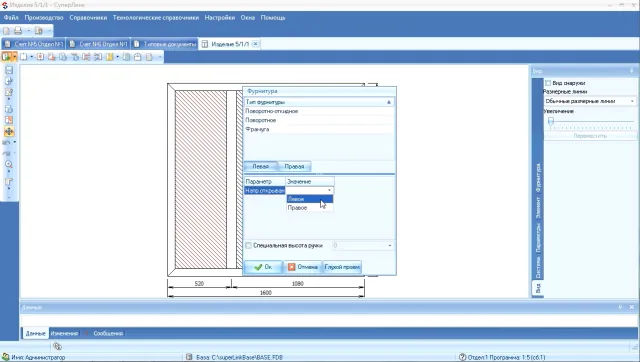Sort list by Тип фурнитуры header
Viewport: 640px width, 362px height.
tap(319, 102)
